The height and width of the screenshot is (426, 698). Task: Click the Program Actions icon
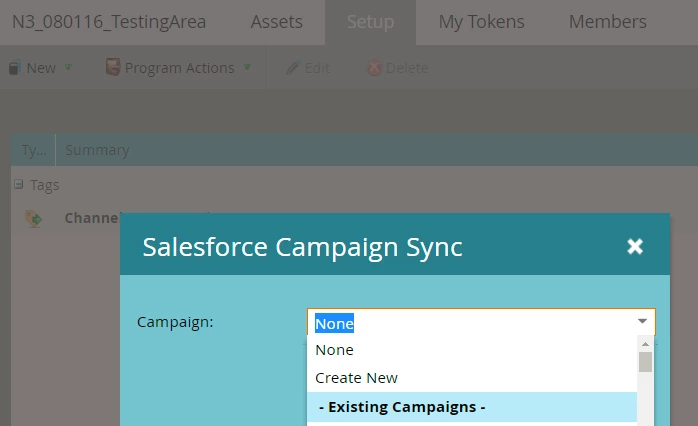click(113, 68)
